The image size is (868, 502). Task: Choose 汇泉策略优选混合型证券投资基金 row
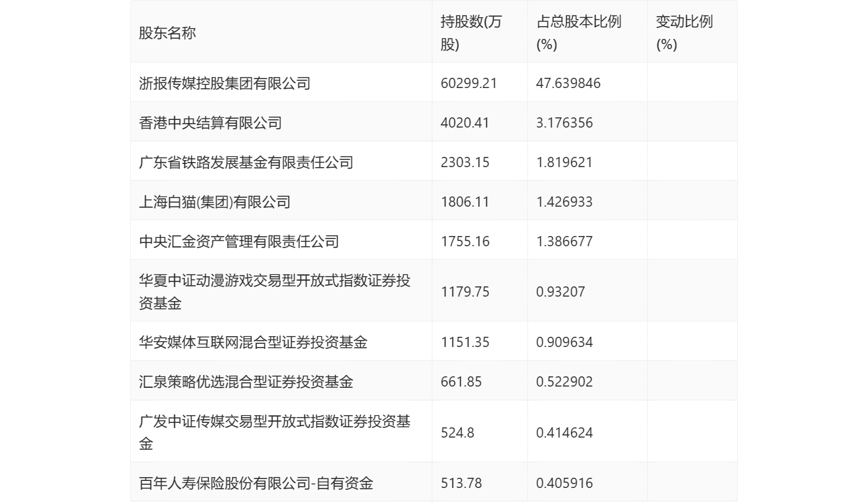click(x=246, y=381)
